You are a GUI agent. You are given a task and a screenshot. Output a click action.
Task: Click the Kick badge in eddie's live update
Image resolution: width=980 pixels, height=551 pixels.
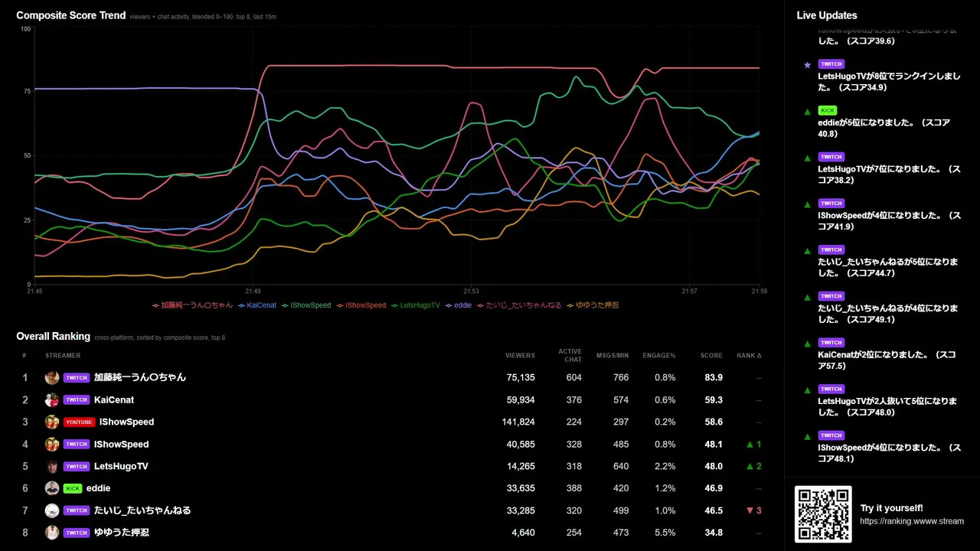click(x=828, y=110)
